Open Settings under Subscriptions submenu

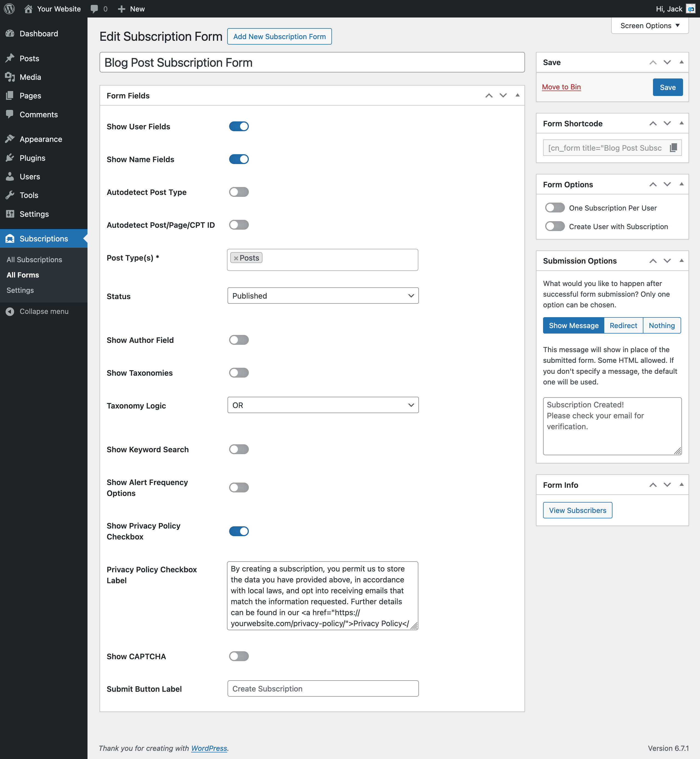(x=20, y=290)
